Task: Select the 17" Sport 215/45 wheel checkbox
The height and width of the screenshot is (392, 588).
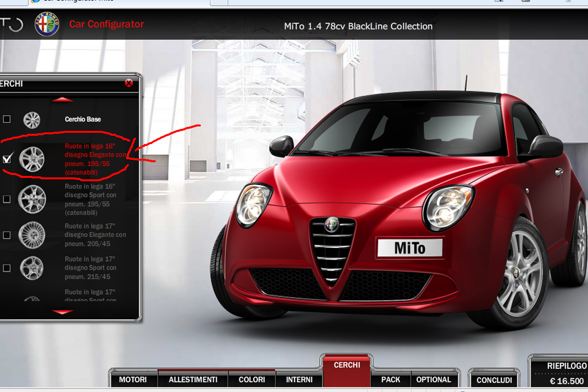Action: 7,268
